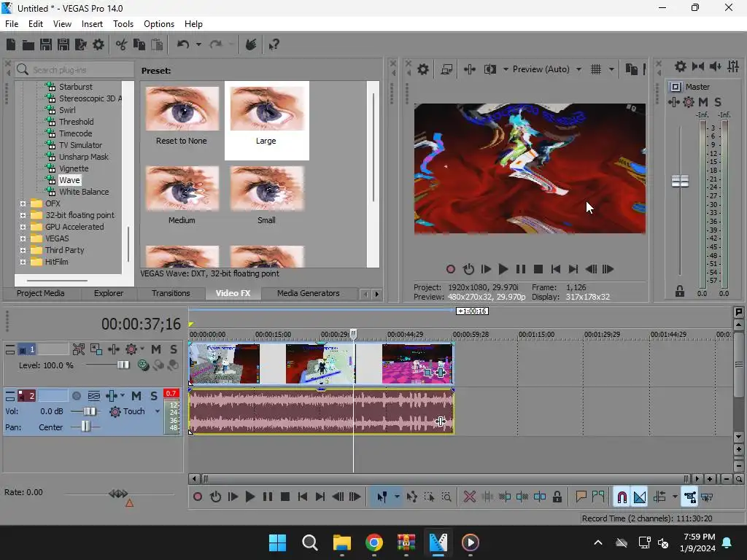Toggle automatic crossfades button
This screenshot has width=747, height=560.
(x=639, y=497)
